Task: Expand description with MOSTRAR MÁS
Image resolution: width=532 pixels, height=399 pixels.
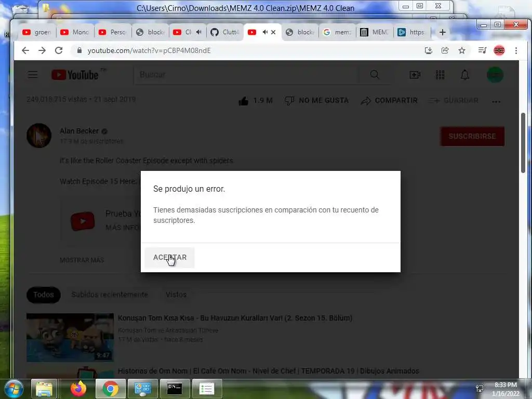Action: click(82, 260)
